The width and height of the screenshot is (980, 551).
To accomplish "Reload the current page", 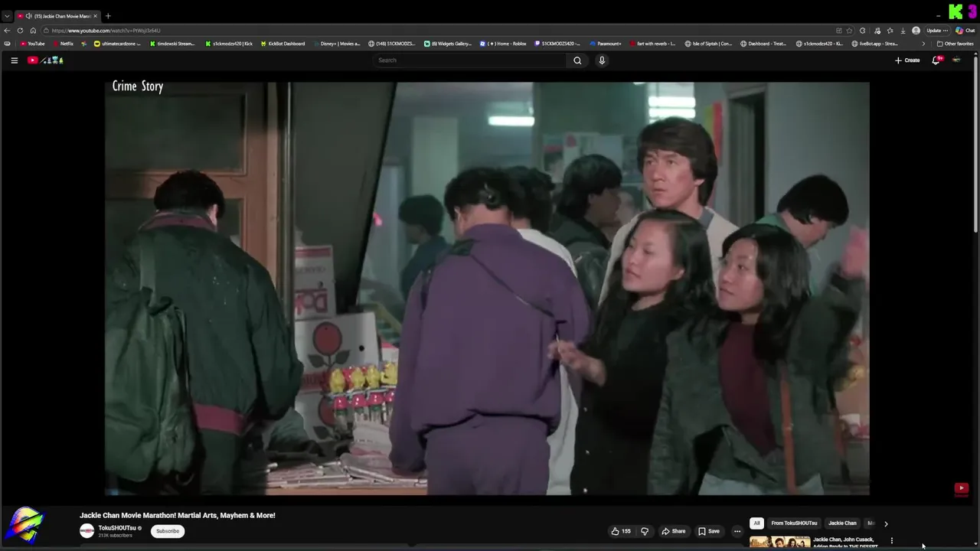I will pyautogui.click(x=20, y=31).
